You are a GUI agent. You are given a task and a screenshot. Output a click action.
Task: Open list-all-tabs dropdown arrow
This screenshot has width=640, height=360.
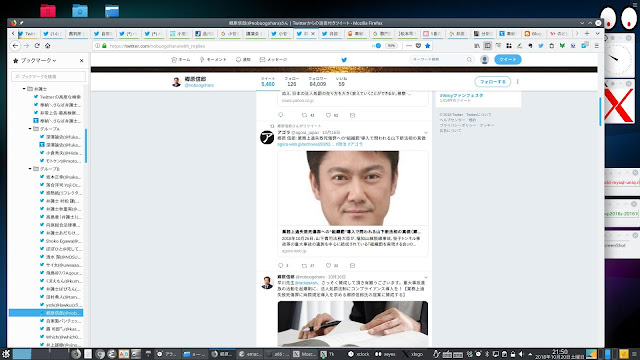point(597,33)
